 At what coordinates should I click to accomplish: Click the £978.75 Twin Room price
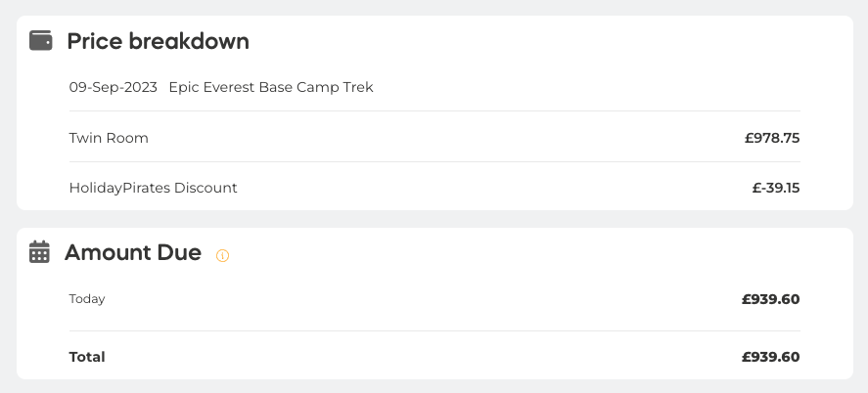(x=772, y=138)
